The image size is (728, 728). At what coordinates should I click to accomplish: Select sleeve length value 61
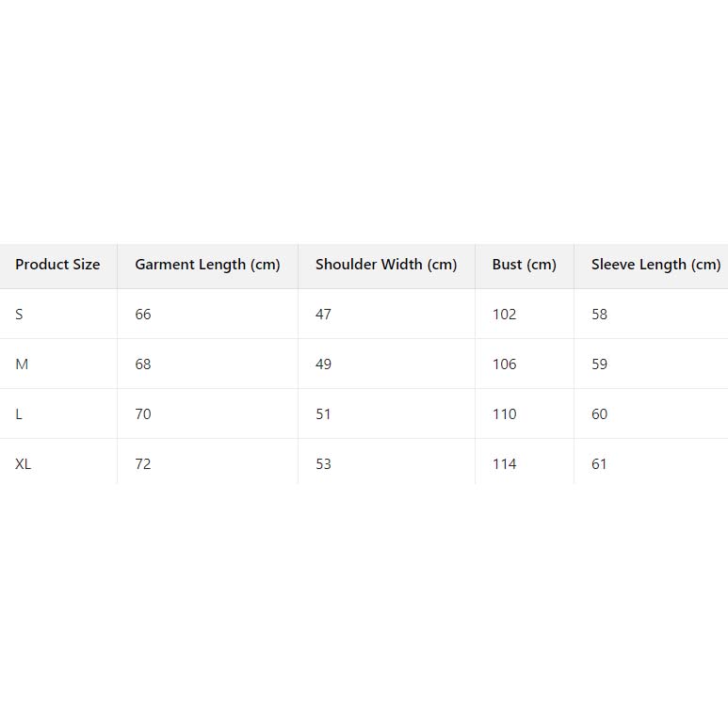click(x=599, y=464)
